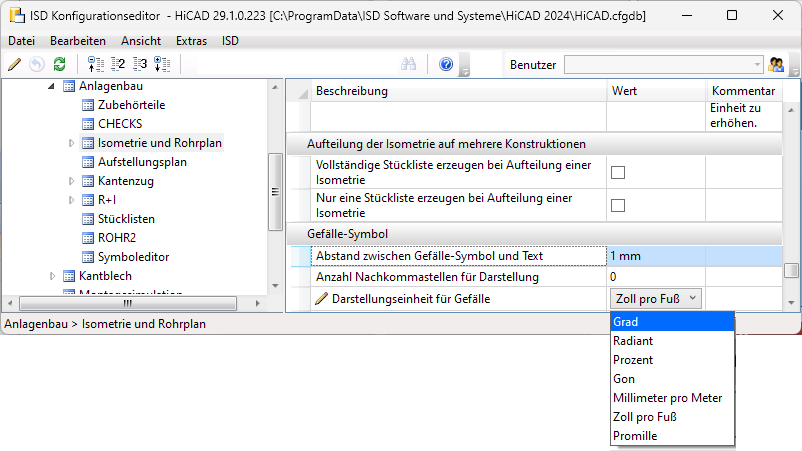Open toolbar overflow arrow after help icon
Viewport: 802px width, 451px height.
click(x=465, y=72)
